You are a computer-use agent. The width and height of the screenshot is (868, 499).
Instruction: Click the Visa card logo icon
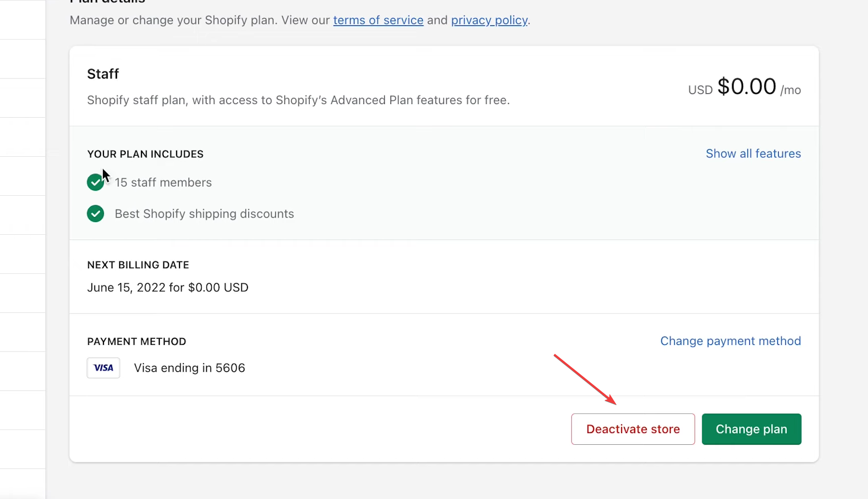[x=103, y=368]
